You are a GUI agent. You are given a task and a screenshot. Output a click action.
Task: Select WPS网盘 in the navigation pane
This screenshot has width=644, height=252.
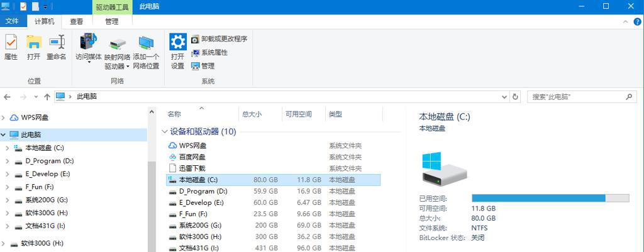(x=35, y=118)
